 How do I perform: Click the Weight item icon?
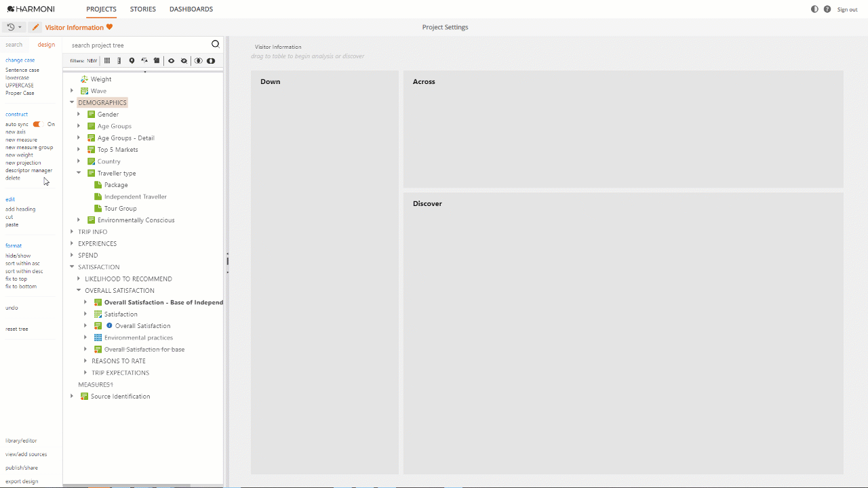[84, 79]
